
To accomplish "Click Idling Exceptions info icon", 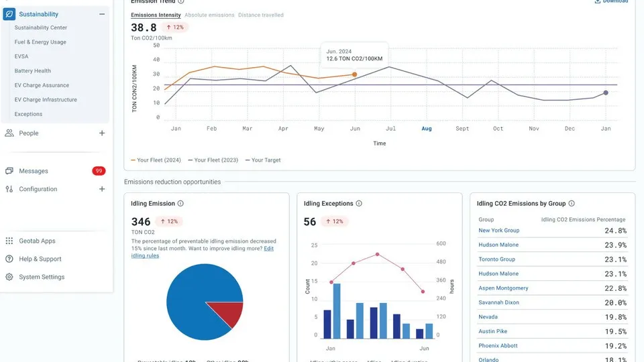I will (x=359, y=204).
